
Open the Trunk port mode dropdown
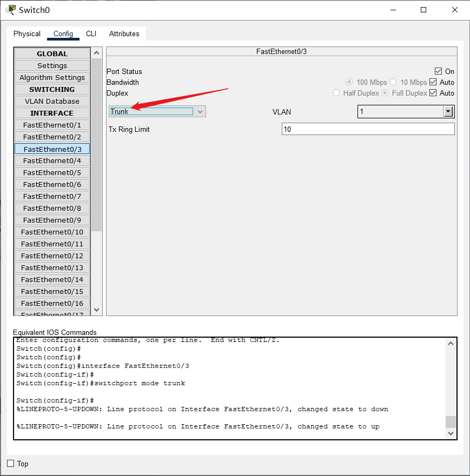pyautogui.click(x=157, y=111)
